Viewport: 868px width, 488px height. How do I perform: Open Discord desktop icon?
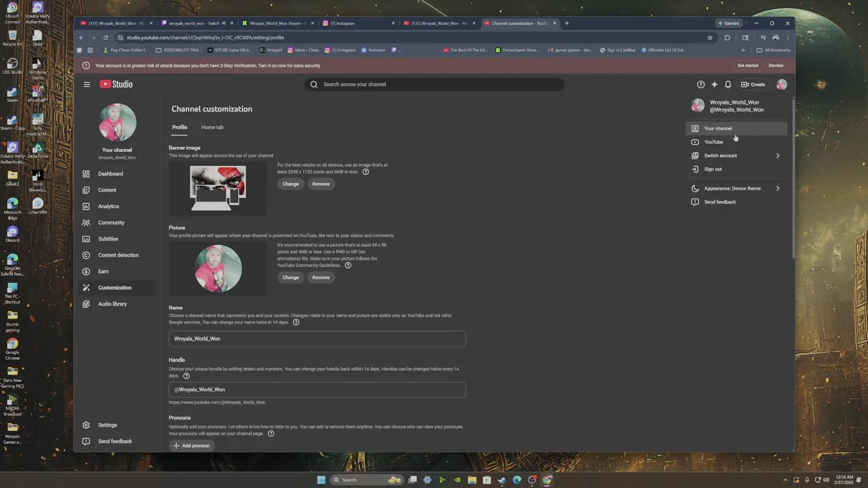(12, 235)
